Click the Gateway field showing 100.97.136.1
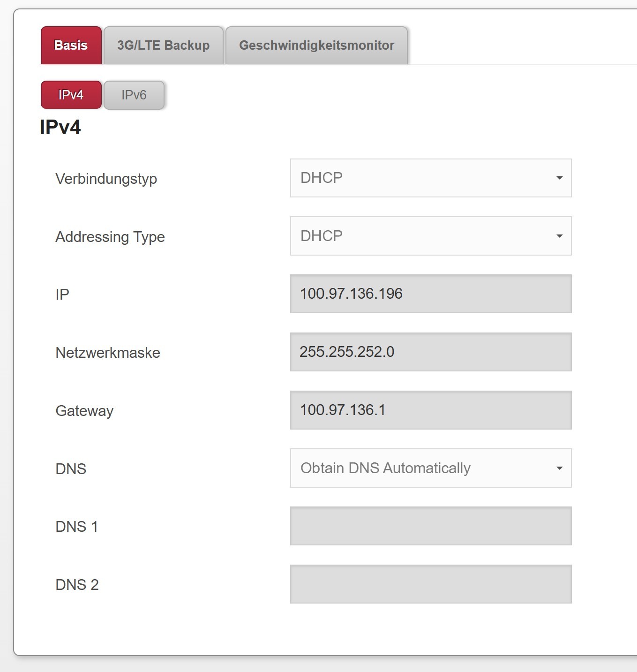The height and width of the screenshot is (672, 637). (430, 410)
